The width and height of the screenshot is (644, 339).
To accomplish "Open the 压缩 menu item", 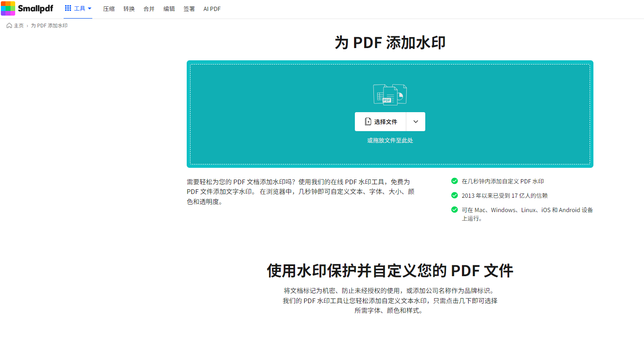I will [109, 9].
